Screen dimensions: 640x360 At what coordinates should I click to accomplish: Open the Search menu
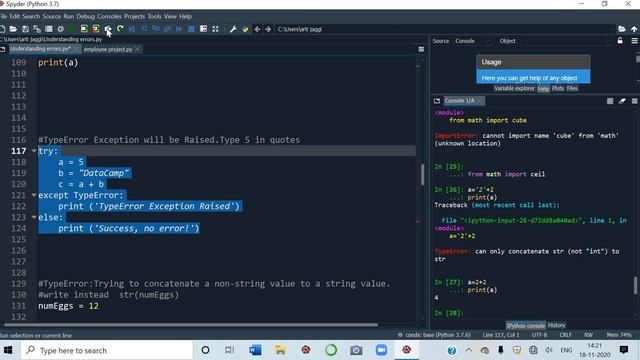pos(31,16)
